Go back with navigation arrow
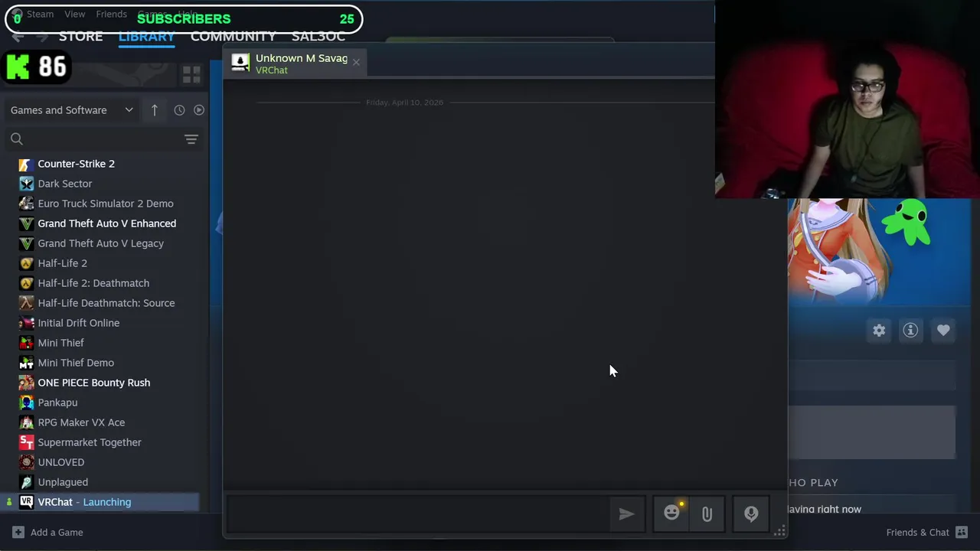 click(x=18, y=37)
